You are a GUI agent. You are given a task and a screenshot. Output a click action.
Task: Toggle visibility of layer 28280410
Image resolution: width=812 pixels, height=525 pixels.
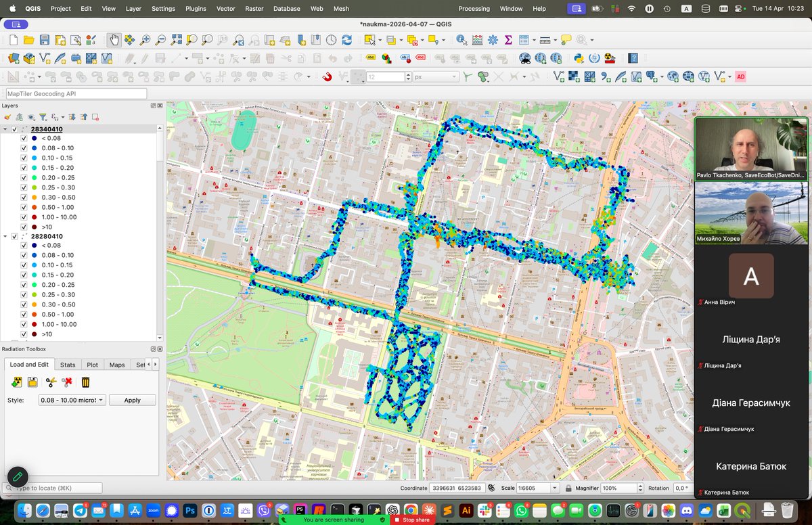click(15, 236)
